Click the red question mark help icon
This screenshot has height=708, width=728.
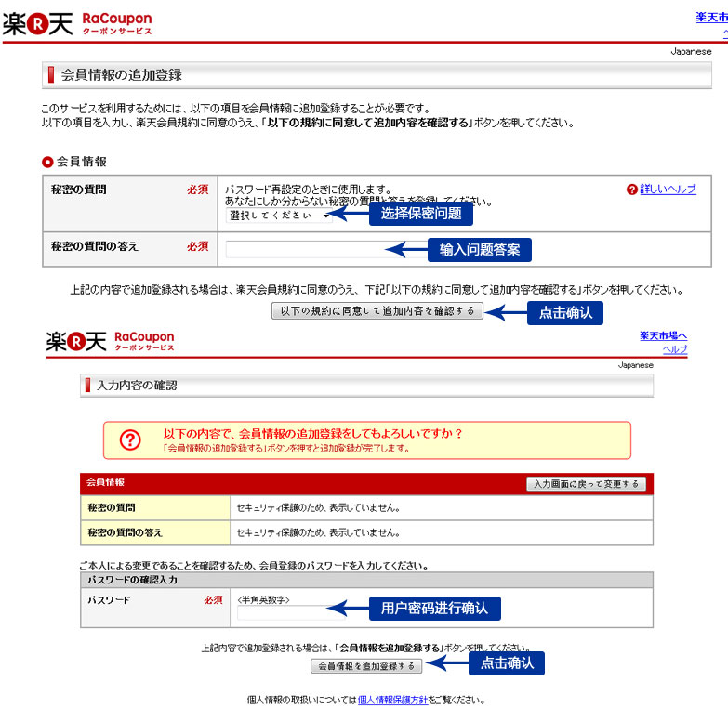pos(632,190)
